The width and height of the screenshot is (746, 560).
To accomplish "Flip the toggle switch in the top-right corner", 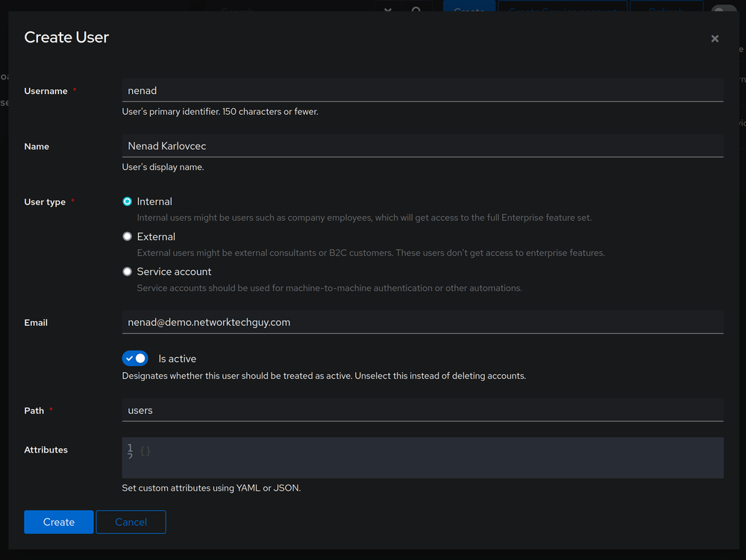I will [723, 9].
